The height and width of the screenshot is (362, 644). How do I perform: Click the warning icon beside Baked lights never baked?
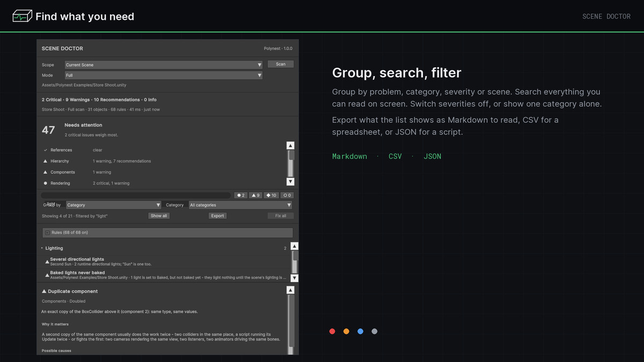pos(47,275)
